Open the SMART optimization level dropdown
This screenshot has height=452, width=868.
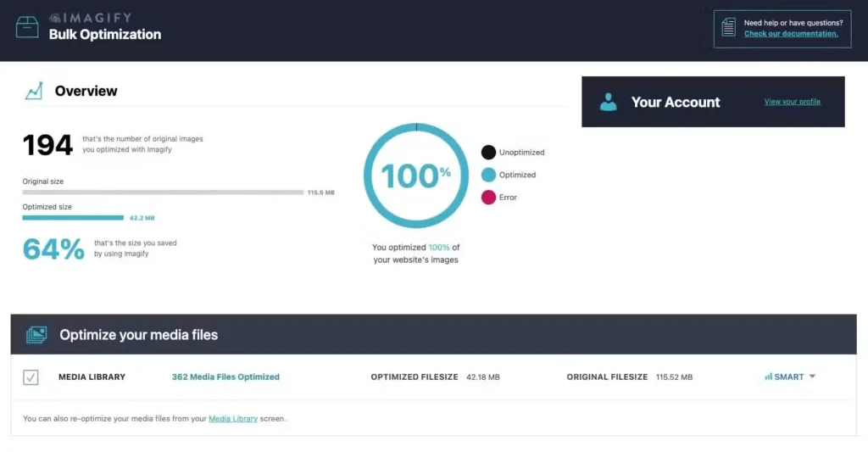[x=789, y=377]
